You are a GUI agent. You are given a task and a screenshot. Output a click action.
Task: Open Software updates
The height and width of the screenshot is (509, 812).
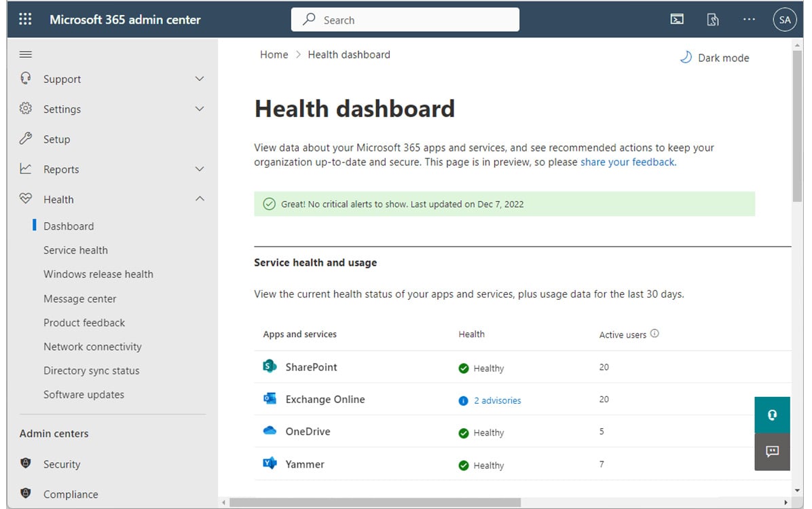84,394
